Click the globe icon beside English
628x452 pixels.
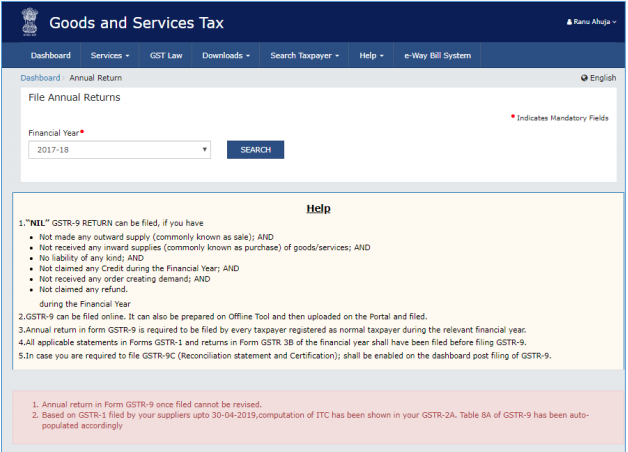pos(584,78)
